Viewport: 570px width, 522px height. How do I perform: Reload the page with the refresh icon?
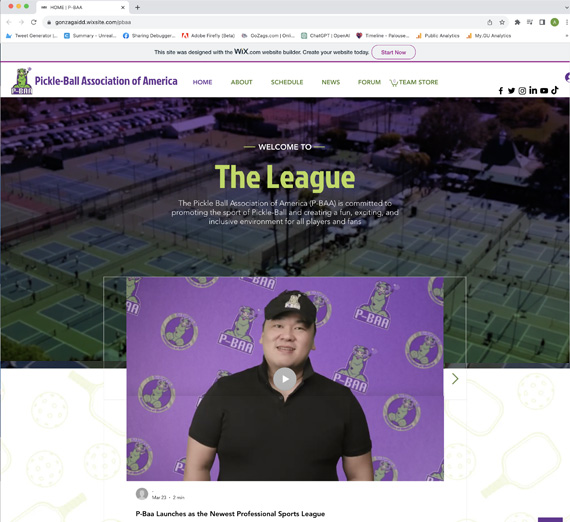click(x=33, y=22)
